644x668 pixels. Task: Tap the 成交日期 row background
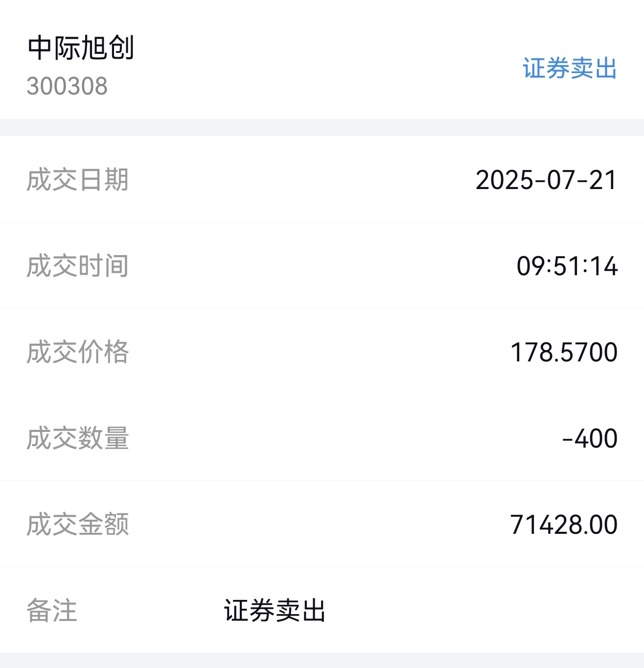pos(322,179)
